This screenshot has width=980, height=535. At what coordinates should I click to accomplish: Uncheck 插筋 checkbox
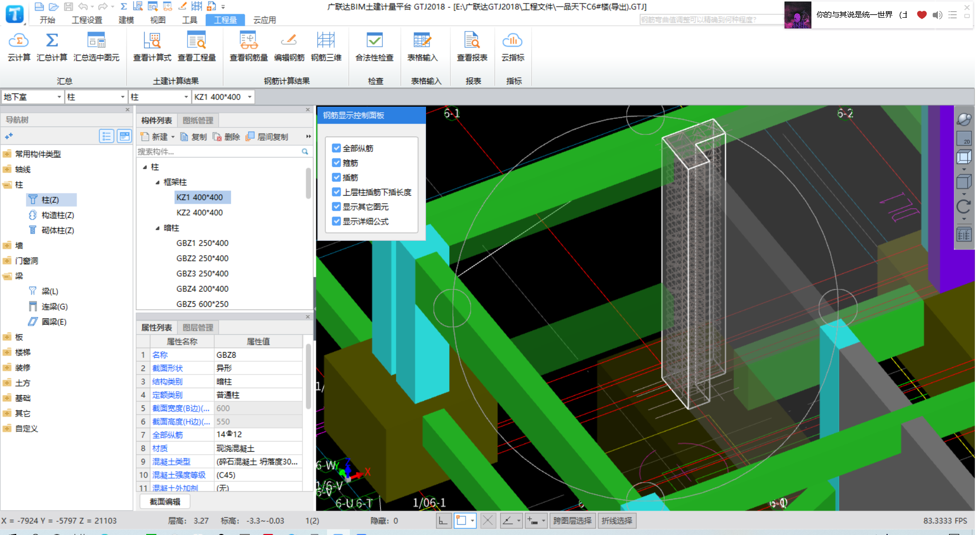pyautogui.click(x=336, y=177)
